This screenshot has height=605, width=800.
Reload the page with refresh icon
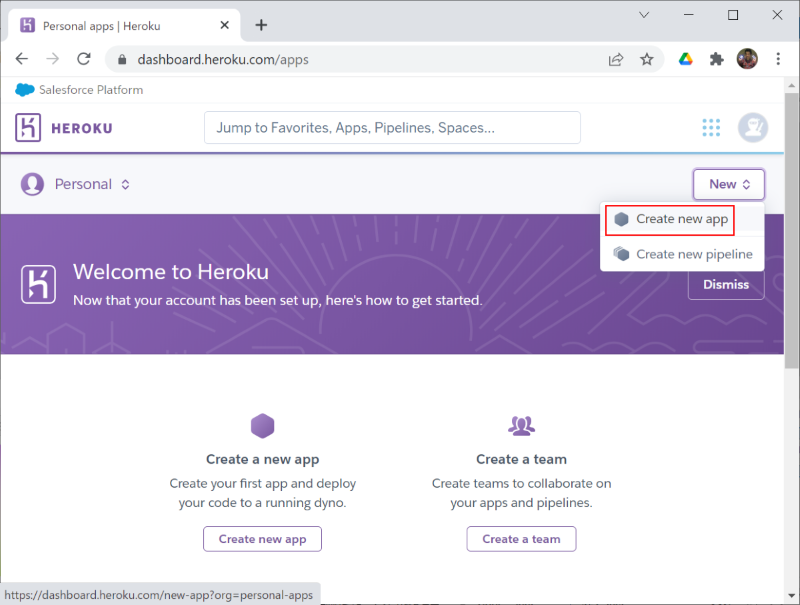click(84, 59)
